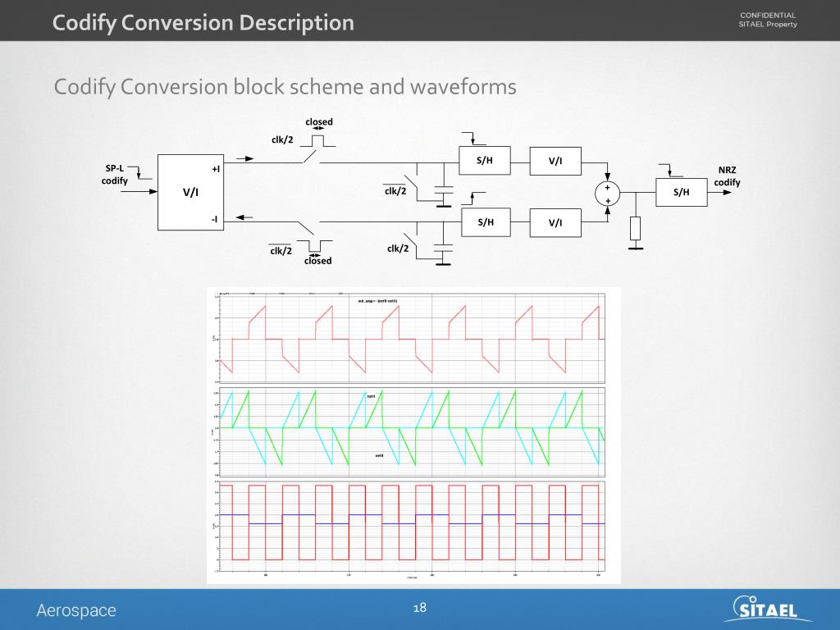Image resolution: width=840 pixels, height=630 pixels.
Task: Select the upper-branch V/I converter block
Action: point(555,162)
